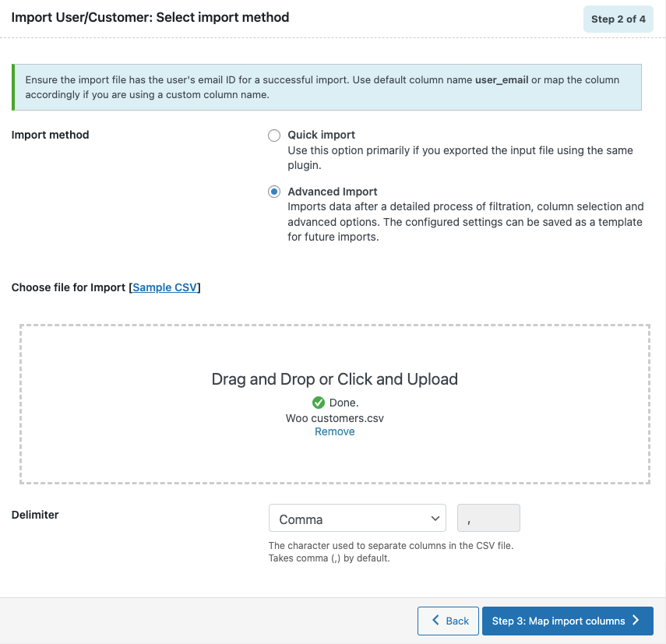Click the Advanced Import option label
The width and height of the screenshot is (666, 644).
point(333,192)
